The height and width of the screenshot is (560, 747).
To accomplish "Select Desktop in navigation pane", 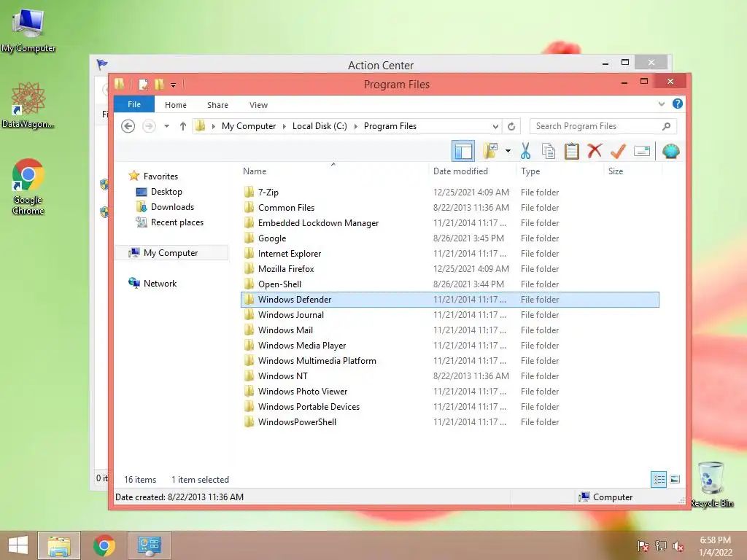I will [166, 192].
